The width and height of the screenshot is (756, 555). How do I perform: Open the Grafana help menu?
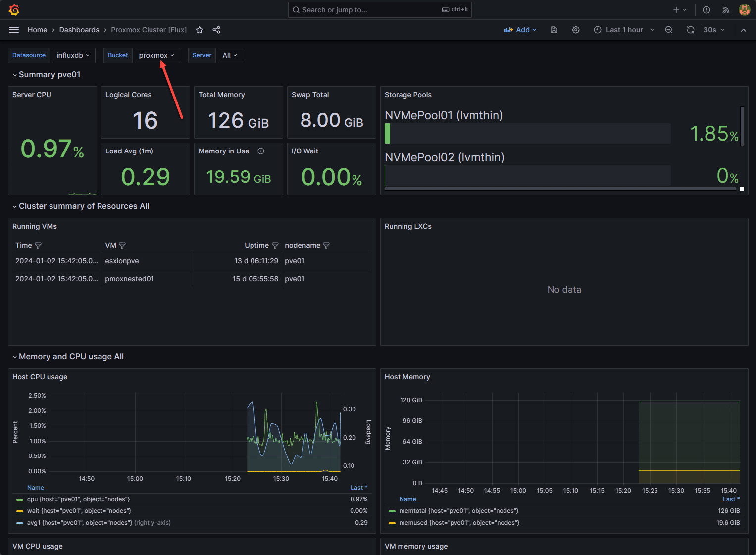tap(706, 10)
